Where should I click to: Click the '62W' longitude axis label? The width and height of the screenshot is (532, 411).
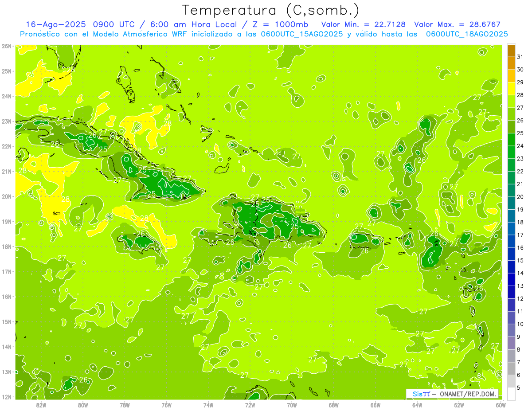click(459, 404)
